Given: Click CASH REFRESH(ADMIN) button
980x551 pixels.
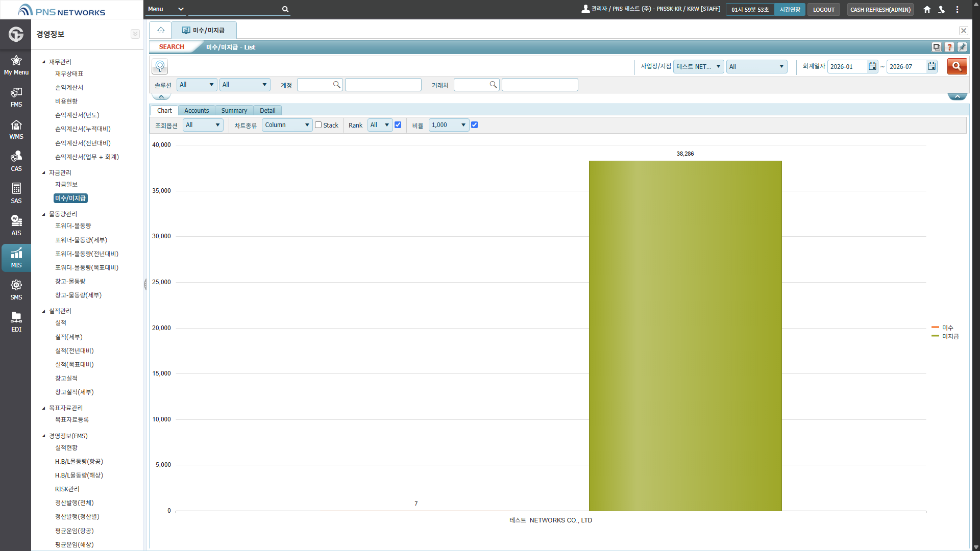Looking at the screenshot, I should tap(880, 10).
